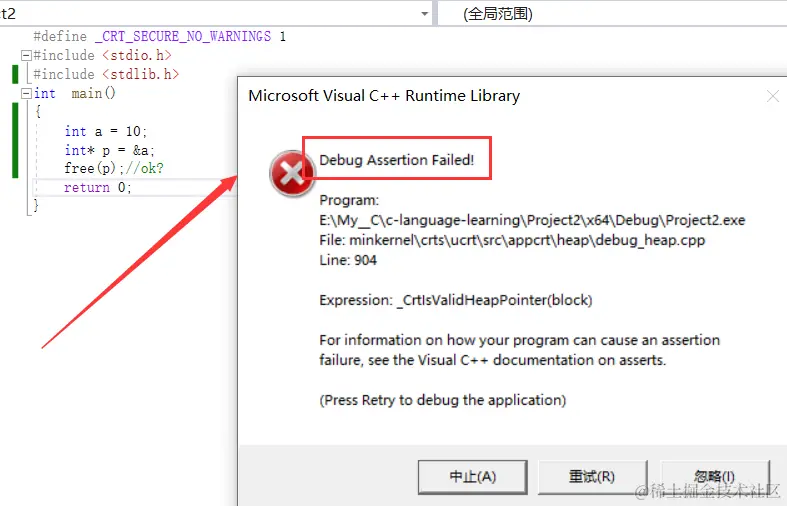
Task: Click the int a = 10; line
Action: 105,131
